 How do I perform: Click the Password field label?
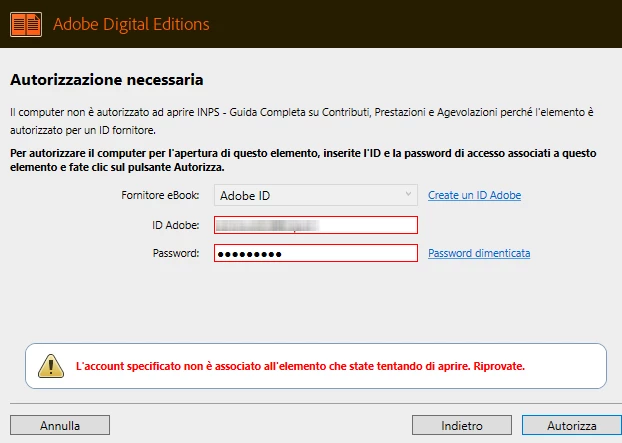(176, 253)
